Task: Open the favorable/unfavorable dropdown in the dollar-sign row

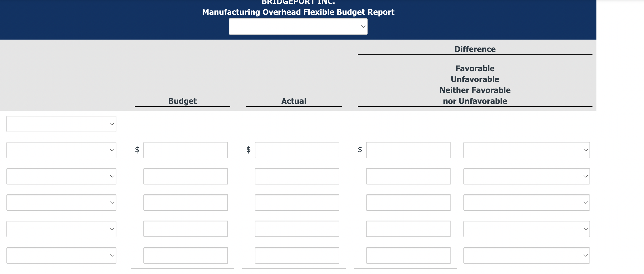Action: coord(527,150)
